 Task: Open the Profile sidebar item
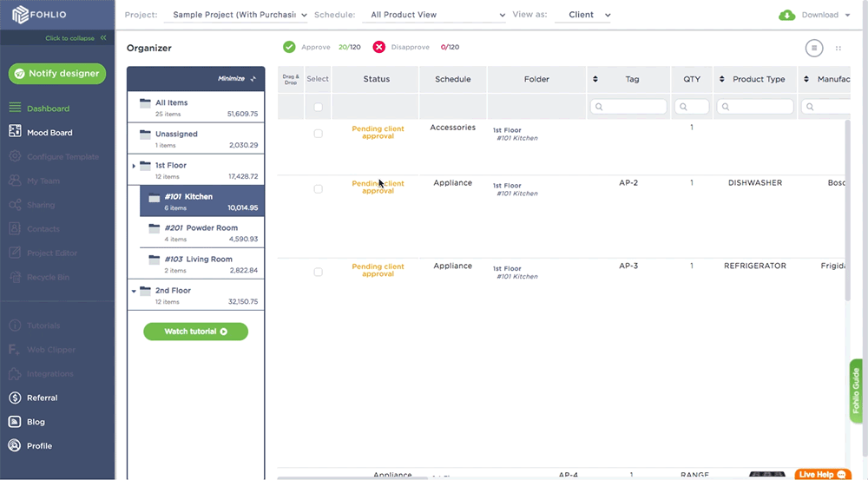(39, 446)
